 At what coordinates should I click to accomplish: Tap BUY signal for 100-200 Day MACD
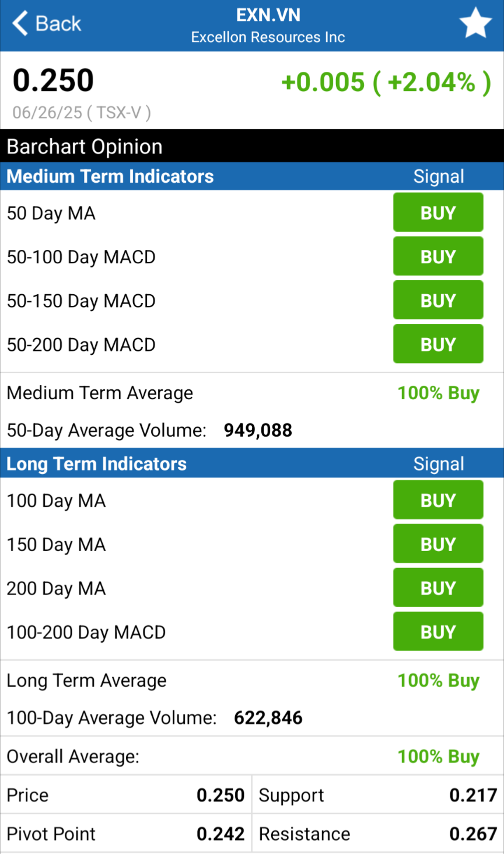(438, 631)
